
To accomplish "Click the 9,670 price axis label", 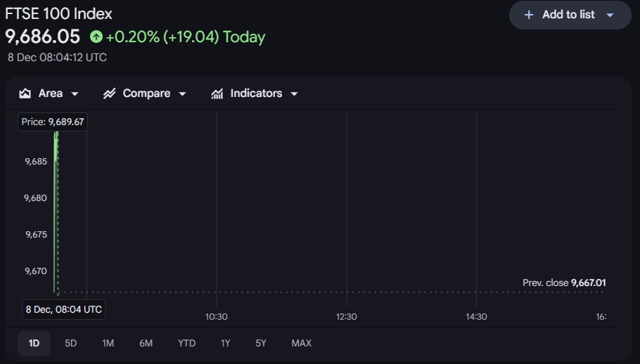I will pos(36,271).
